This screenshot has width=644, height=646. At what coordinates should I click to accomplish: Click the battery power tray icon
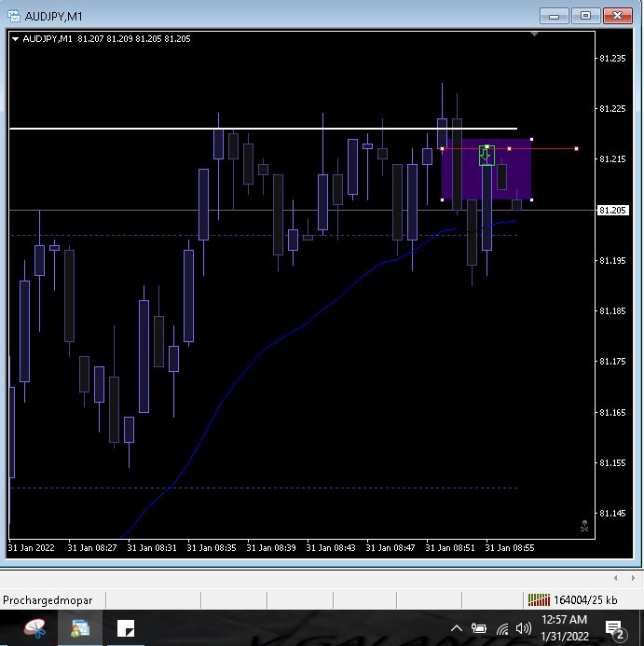[x=479, y=628]
